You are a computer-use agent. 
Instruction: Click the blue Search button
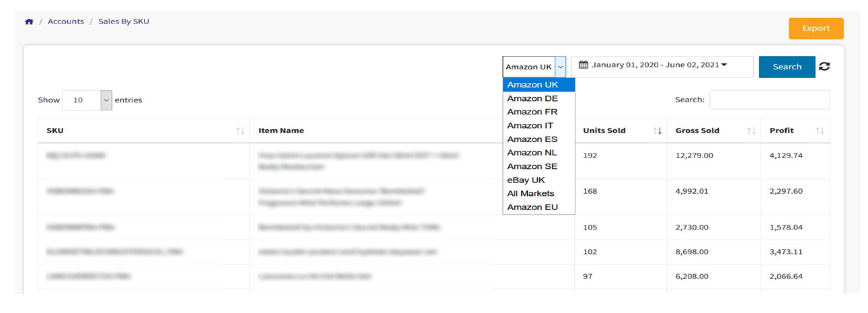[x=787, y=67]
